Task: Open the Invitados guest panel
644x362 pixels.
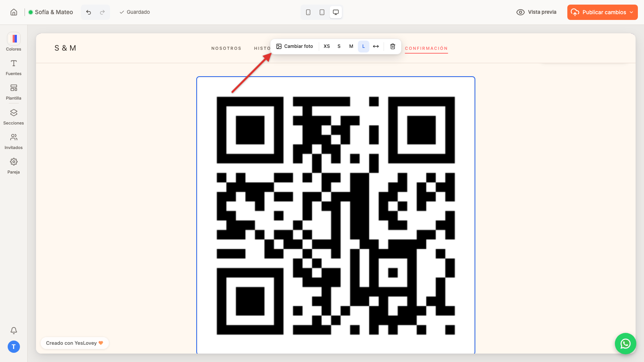Action: click(14, 141)
